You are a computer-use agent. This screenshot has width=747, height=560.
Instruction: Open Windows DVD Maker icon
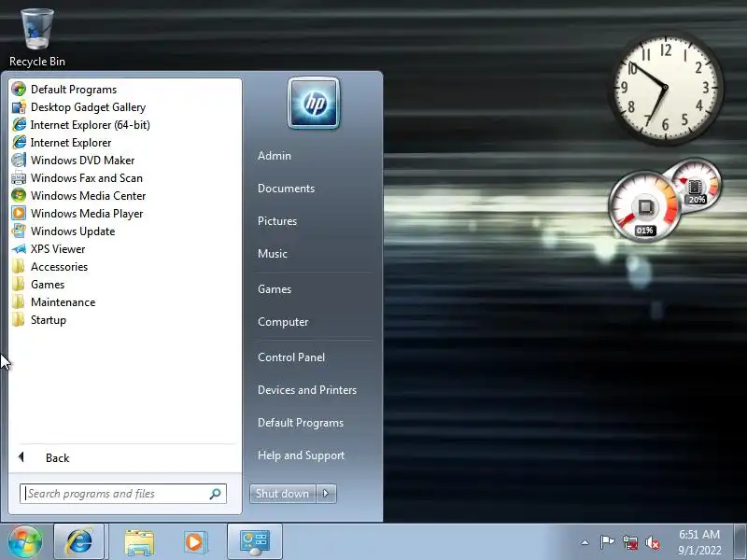(19, 160)
